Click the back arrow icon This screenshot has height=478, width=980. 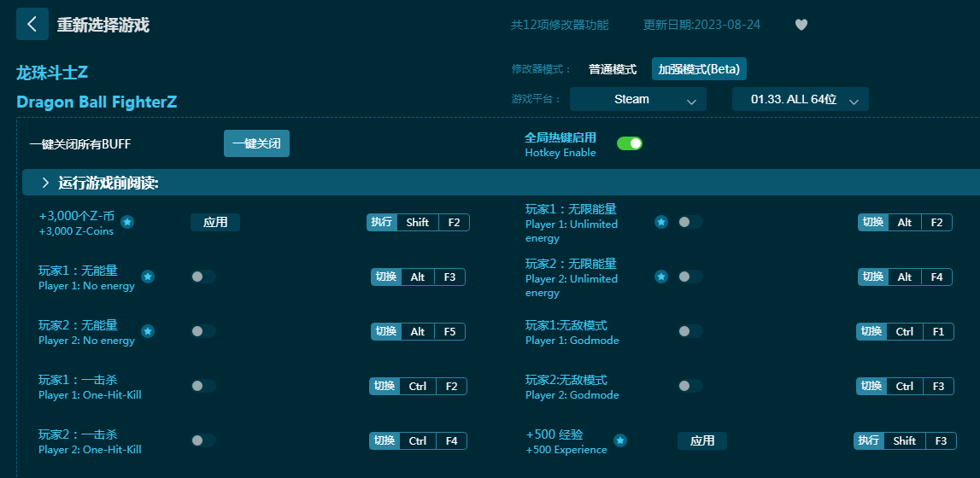click(32, 25)
